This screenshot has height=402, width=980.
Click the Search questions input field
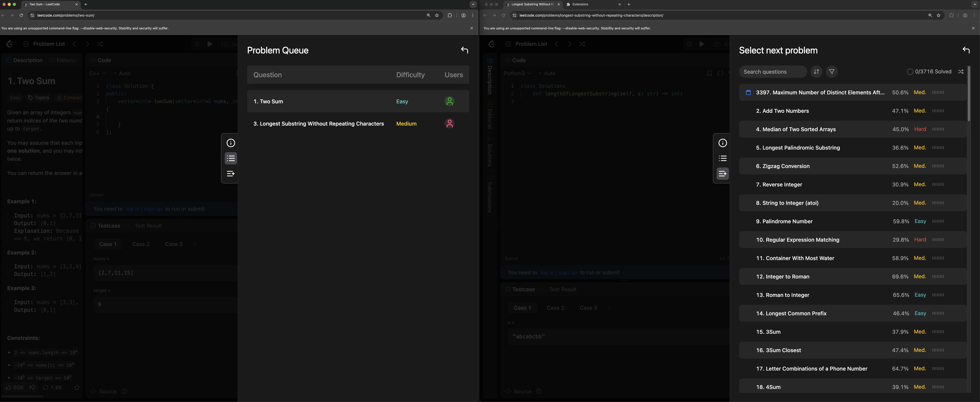click(772, 72)
